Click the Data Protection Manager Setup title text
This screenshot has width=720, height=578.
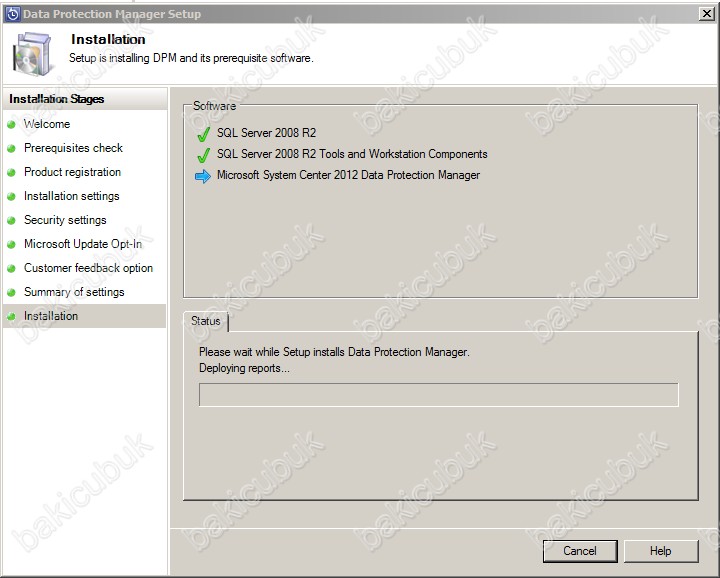[x=112, y=14]
